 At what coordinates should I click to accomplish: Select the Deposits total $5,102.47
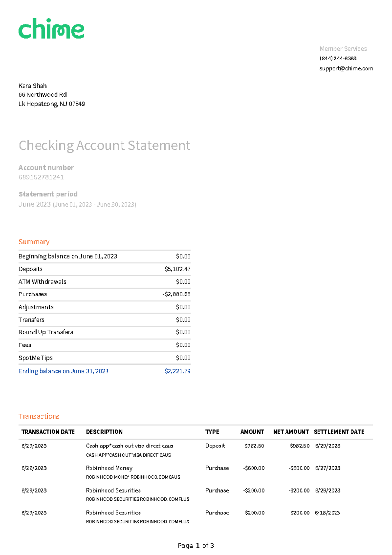click(177, 269)
